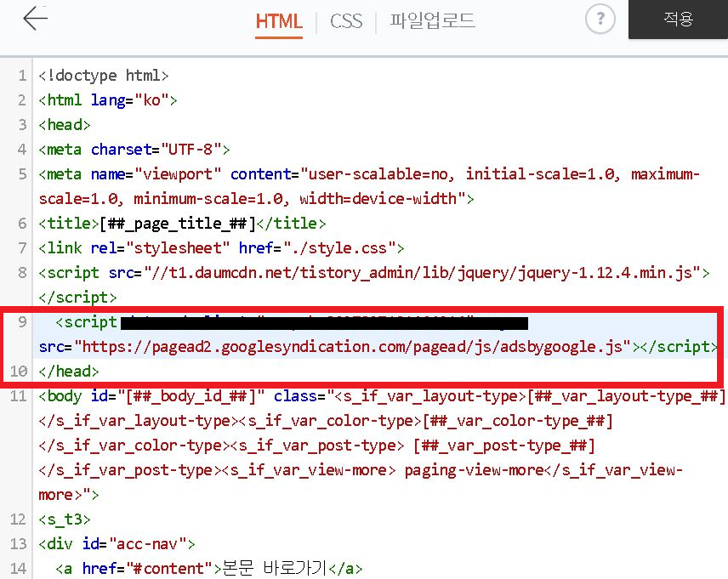Click the adsbygoogle.js src line
The height and width of the screenshot is (579, 728).
point(378,346)
